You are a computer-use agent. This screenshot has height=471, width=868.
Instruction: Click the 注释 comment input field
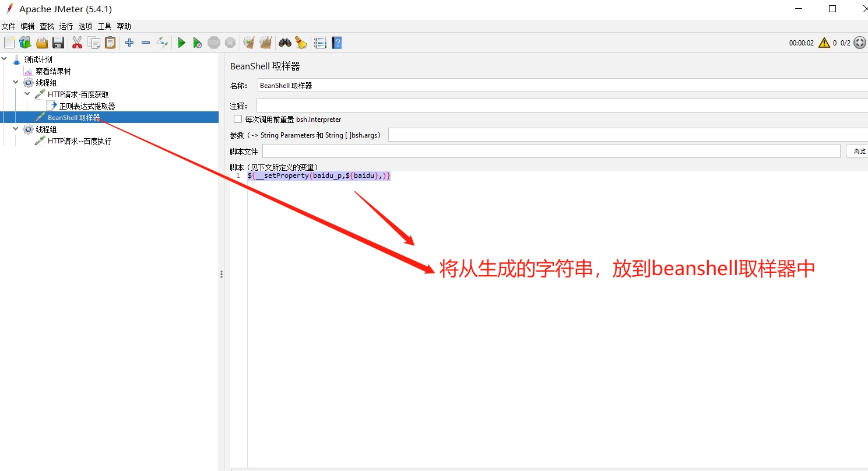[562, 106]
